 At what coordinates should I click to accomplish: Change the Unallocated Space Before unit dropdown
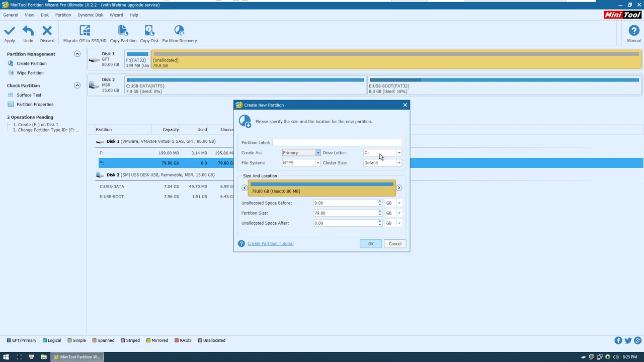click(x=393, y=203)
